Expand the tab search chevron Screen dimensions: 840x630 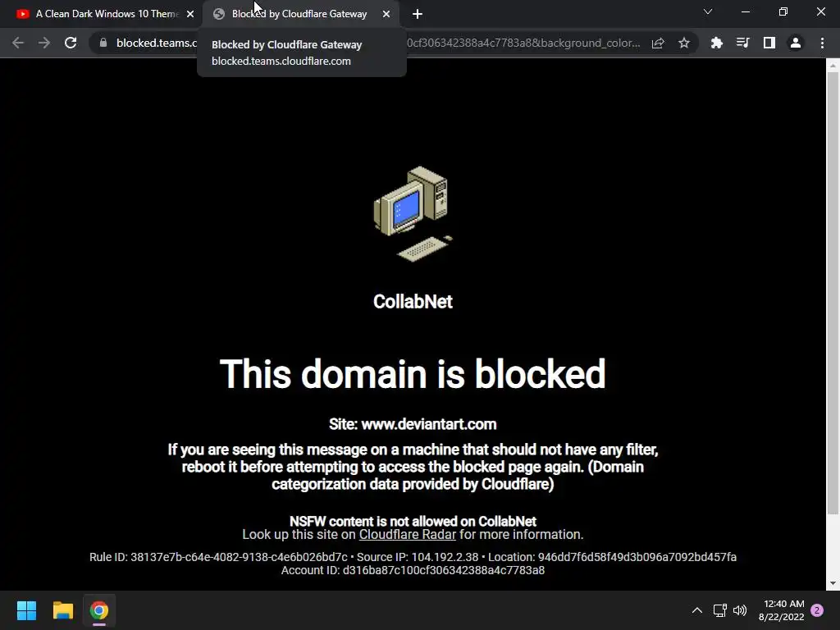[x=708, y=11]
